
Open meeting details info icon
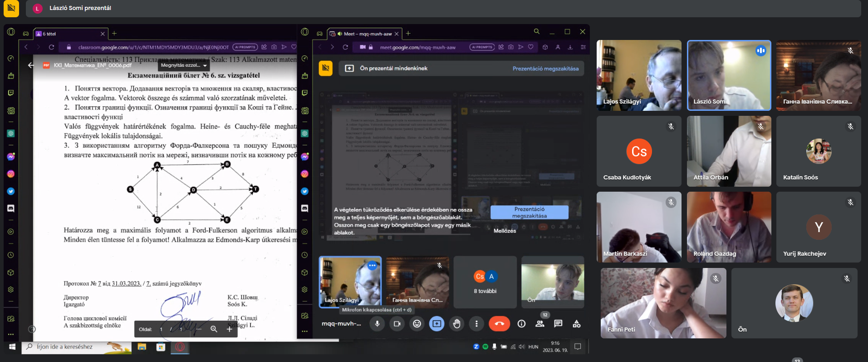click(522, 324)
